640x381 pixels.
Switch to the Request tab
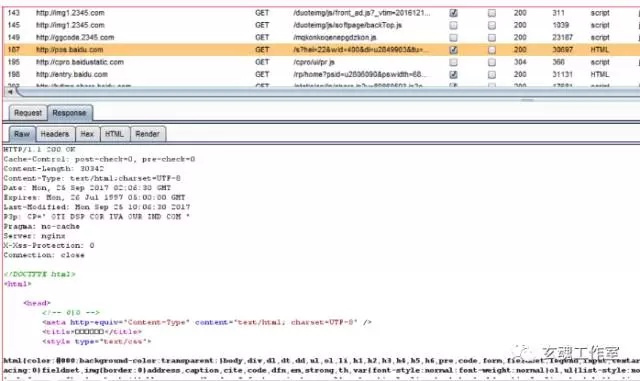coord(28,113)
